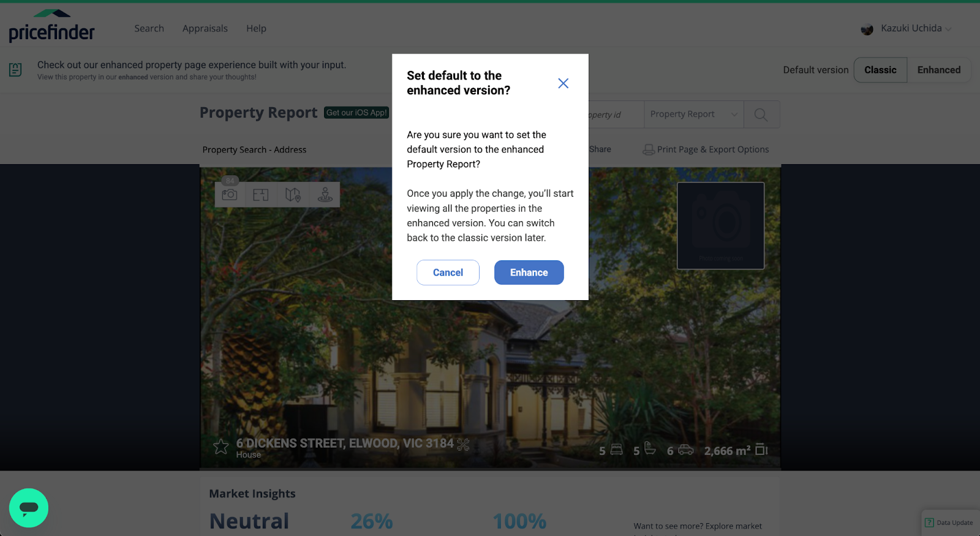Open the map view icon
The width and height of the screenshot is (980, 536).
[x=293, y=195]
